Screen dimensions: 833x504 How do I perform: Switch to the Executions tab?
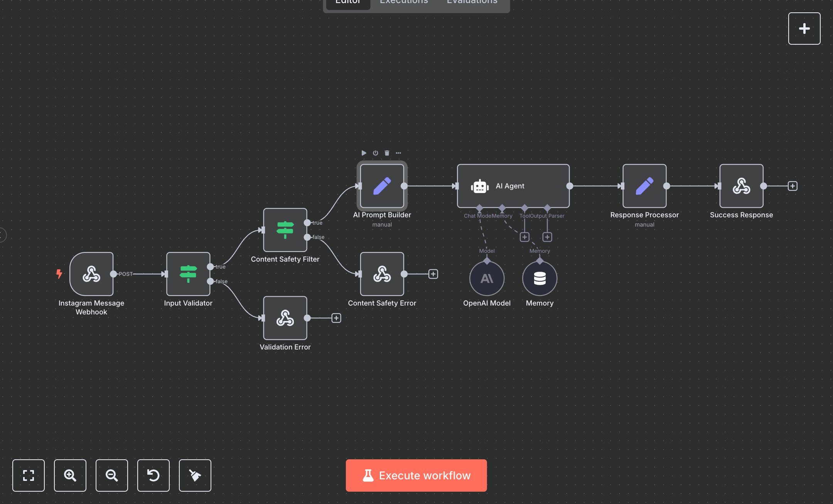403,3
